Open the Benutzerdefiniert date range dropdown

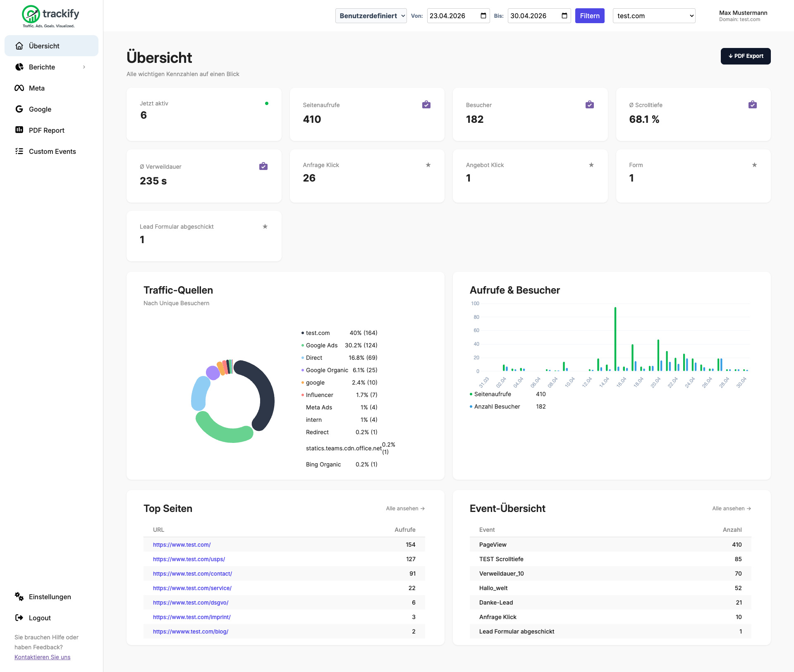[x=371, y=16]
